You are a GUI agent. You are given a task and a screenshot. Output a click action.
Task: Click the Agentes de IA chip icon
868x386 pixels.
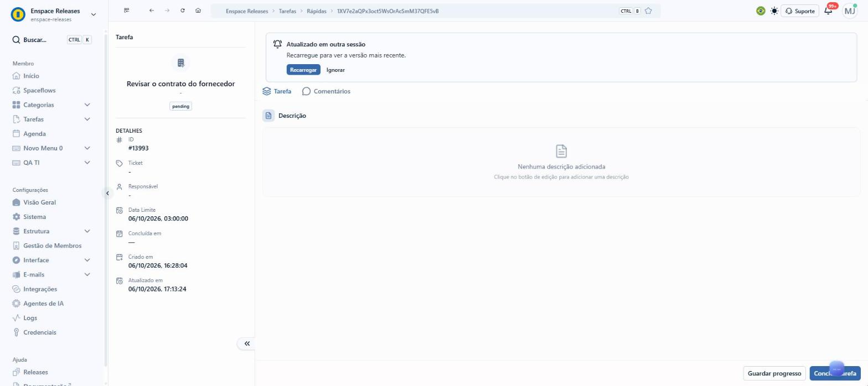pyautogui.click(x=16, y=304)
